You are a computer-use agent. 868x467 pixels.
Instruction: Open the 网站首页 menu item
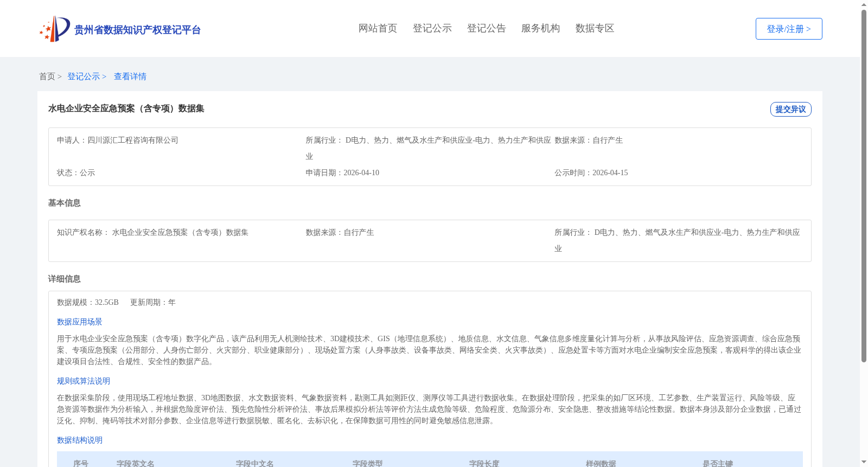(378, 28)
